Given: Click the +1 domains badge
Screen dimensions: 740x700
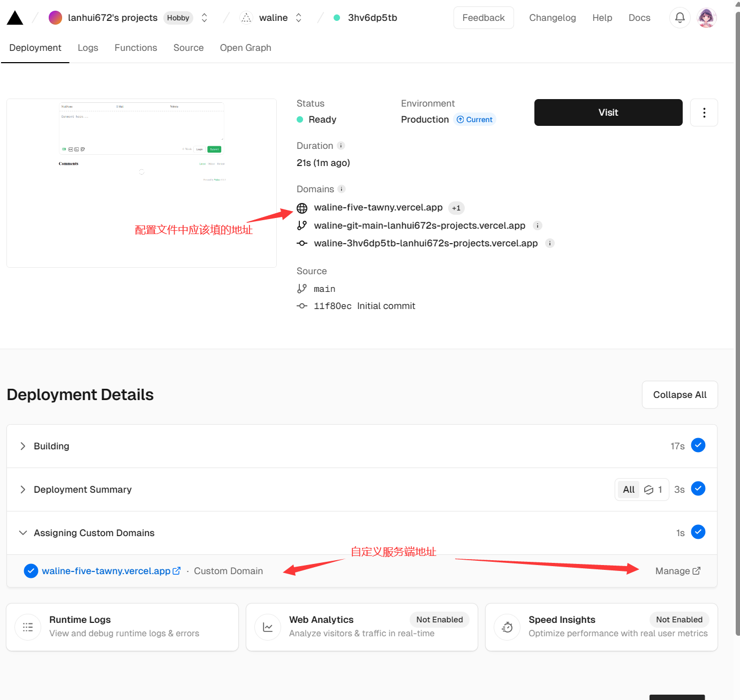Looking at the screenshot, I should tap(456, 208).
